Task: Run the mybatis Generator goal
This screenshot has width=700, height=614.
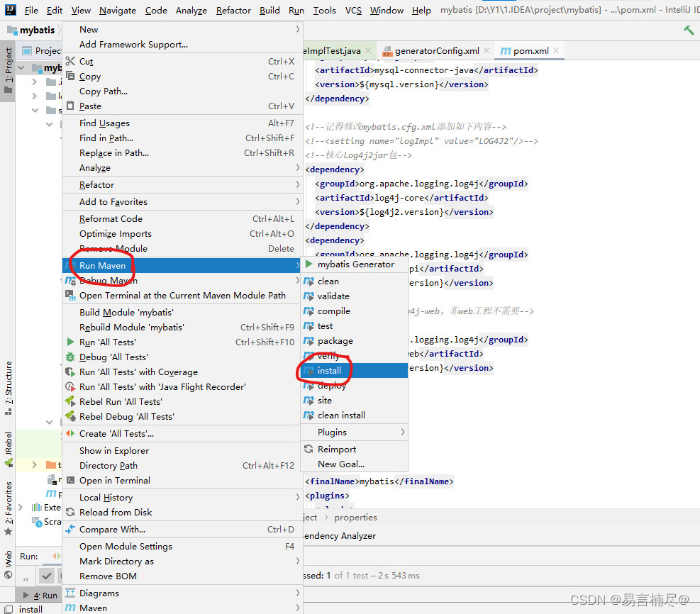Action: (x=355, y=264)
